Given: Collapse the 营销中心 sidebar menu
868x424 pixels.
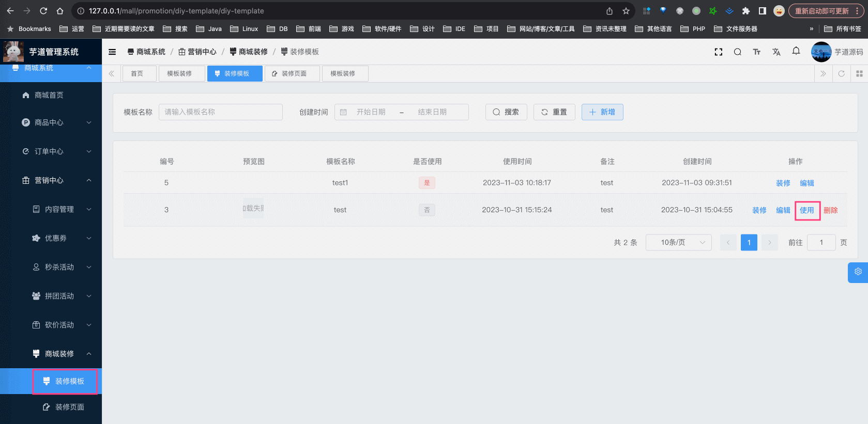Looking at the screenshot, I should 57,180.
